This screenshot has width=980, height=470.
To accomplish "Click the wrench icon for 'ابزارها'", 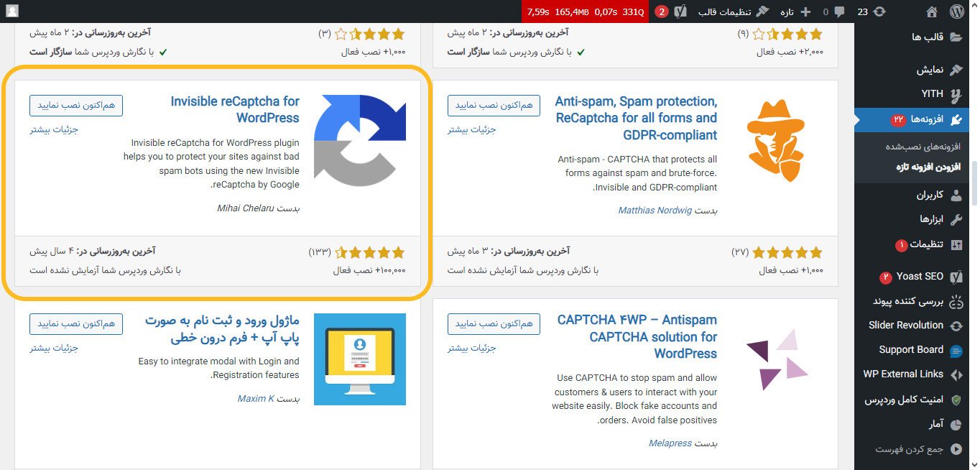I will tap(956, 219).
